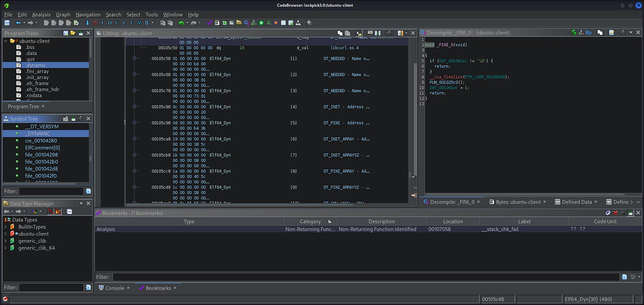Select the .rodata section in Program Trees
This screenshot has height=305, width=644.
point(33,95)
